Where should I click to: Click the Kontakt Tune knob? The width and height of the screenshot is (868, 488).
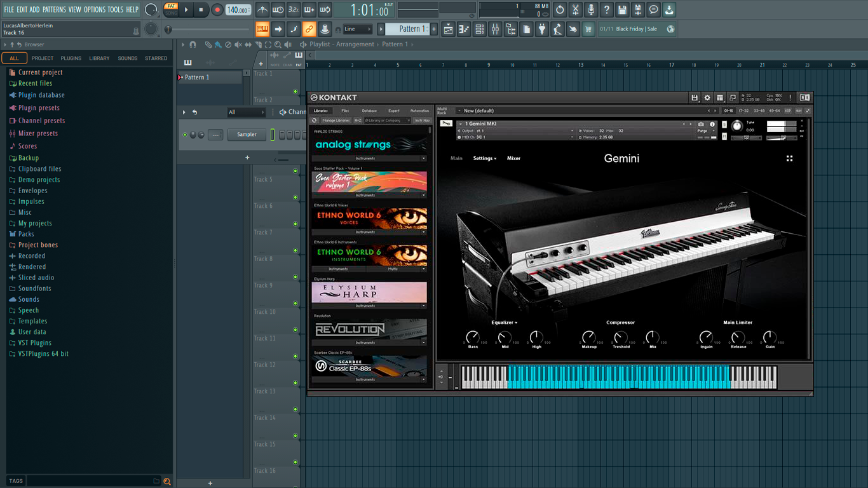(x=736, y=126)
